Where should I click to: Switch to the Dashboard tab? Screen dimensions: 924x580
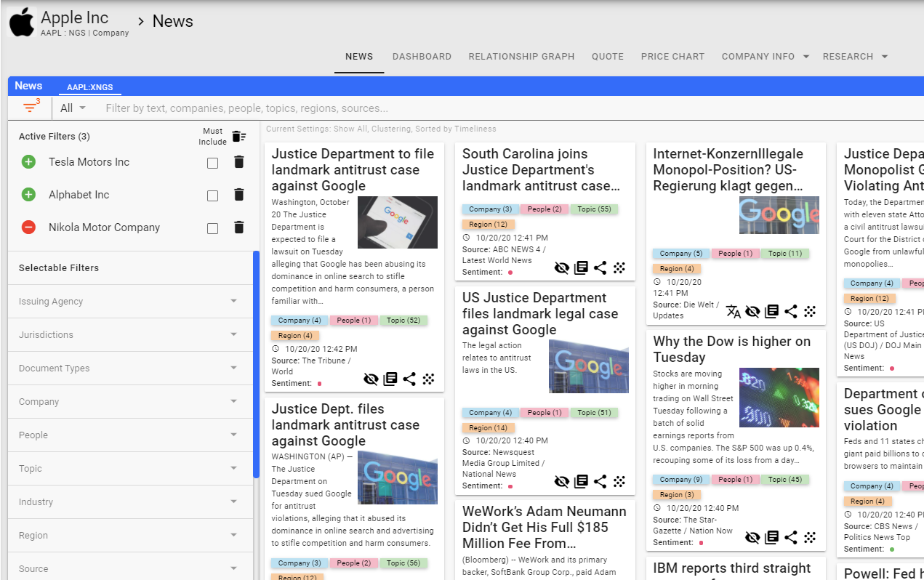[422, 56]
